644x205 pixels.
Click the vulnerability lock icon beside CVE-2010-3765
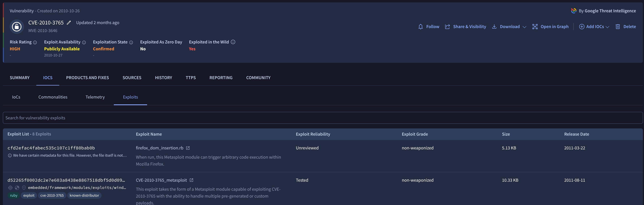pos(17,26)
